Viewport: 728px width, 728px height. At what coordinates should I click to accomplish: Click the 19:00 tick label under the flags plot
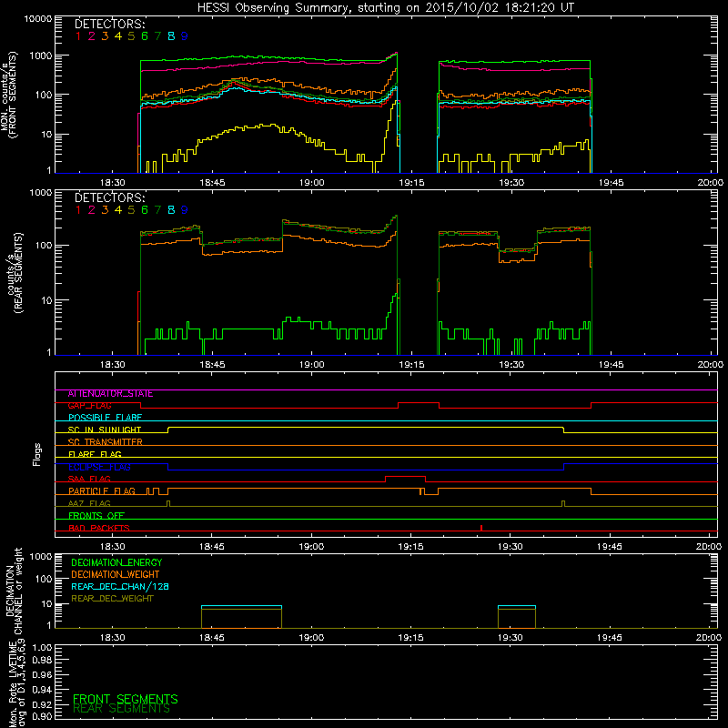[x=311, y=547]
